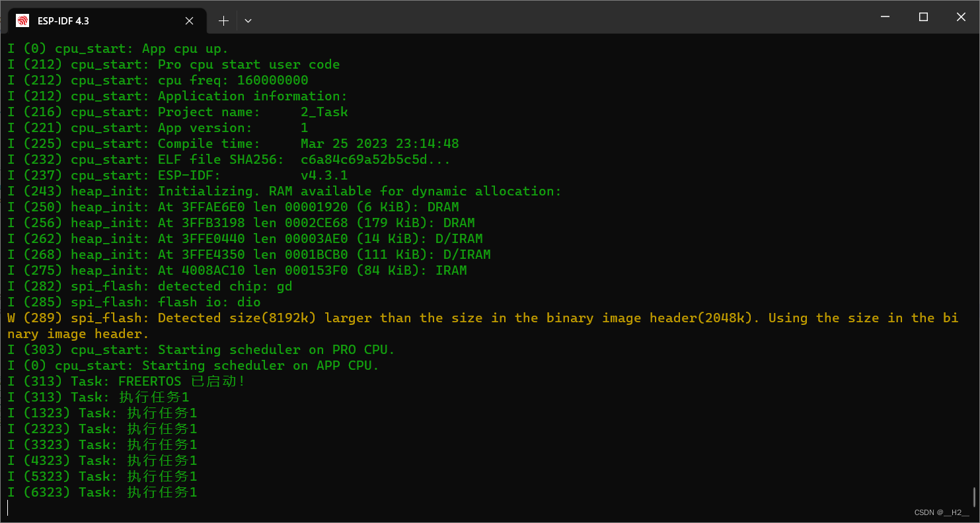Click the 'FREERTOS 已启动!' log line

coord(126,382)
